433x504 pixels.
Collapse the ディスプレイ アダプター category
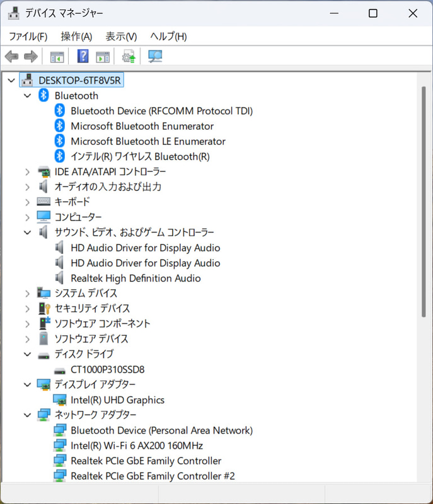(28, 384)
